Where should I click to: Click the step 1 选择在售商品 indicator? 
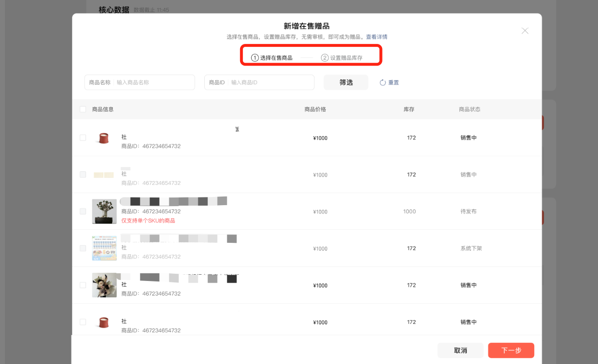point(272,58)
